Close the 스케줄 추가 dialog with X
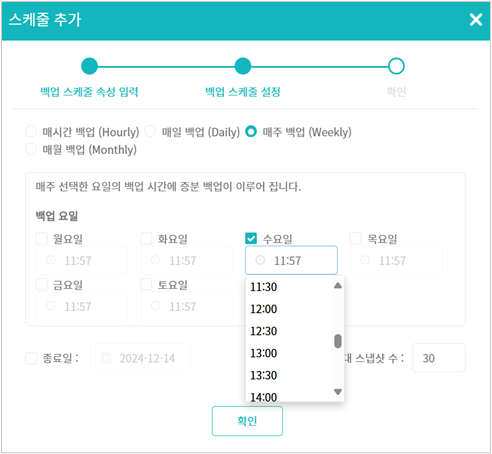492x454 pixels. pyautogui.click(x=476, y=20)
